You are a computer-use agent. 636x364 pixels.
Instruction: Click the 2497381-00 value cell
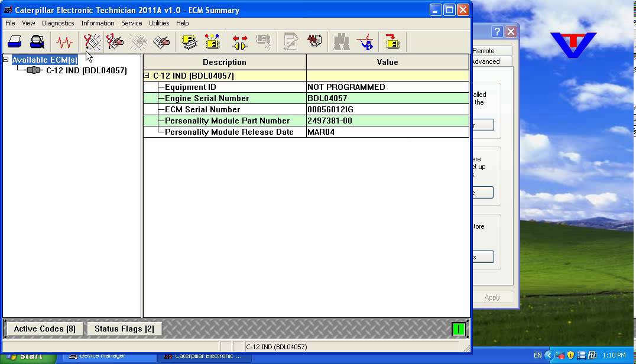click(387, 121)
